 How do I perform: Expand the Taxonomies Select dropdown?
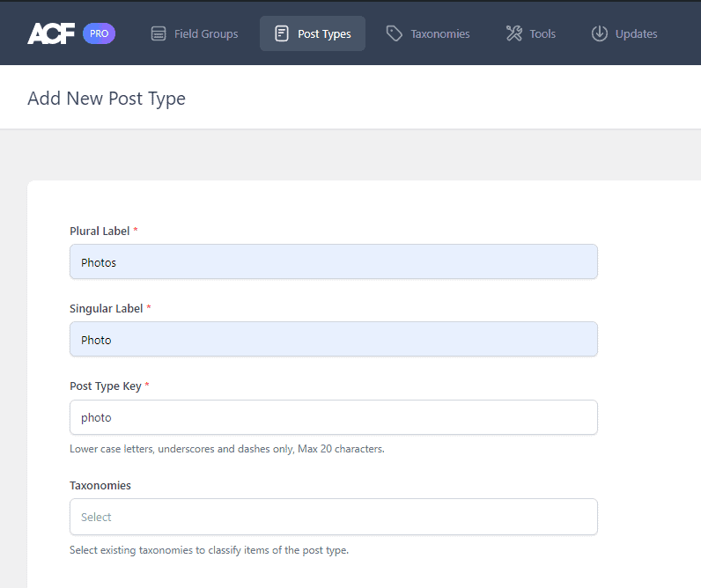pyautogui.click(x=333, y=517)
